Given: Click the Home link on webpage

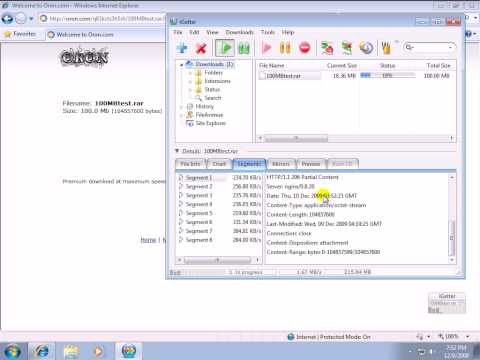Looking at the screenshot, I should point(148,240).
